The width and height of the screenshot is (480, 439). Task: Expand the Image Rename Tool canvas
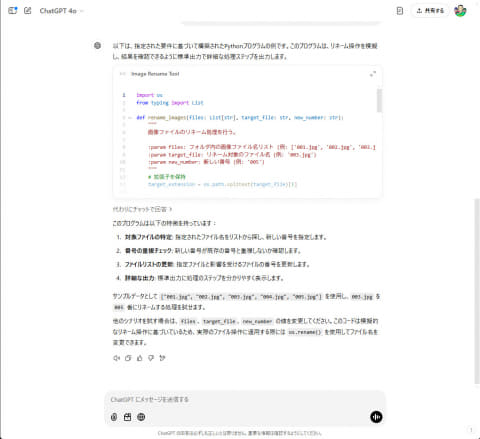(x=373, y=74)
